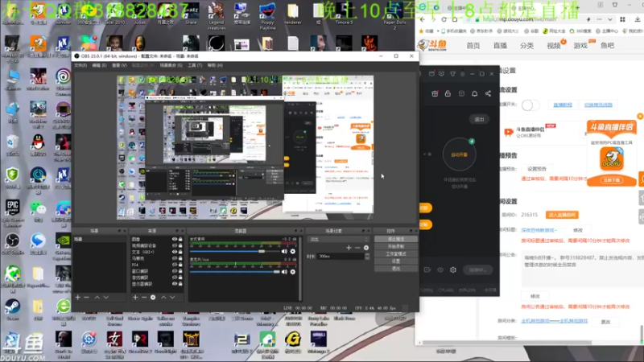Toggle visibility of 图像 source
The height and width of the screenshot is (362, 644).
(x=175, y=239)
